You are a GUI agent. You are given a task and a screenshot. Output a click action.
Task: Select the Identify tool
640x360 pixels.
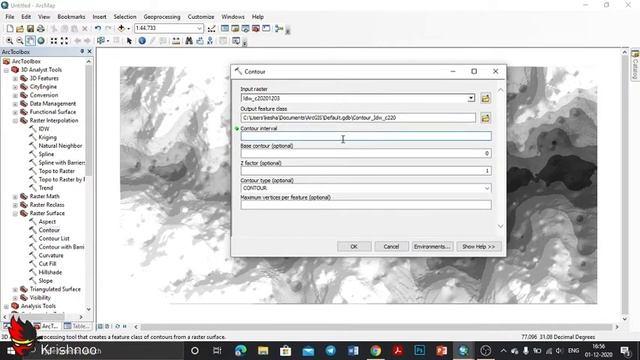(x=142, y=41)
